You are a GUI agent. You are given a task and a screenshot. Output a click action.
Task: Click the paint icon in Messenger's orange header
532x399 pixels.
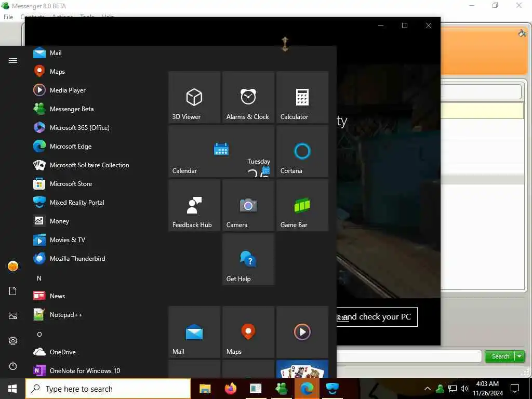[x=522, y=33]
